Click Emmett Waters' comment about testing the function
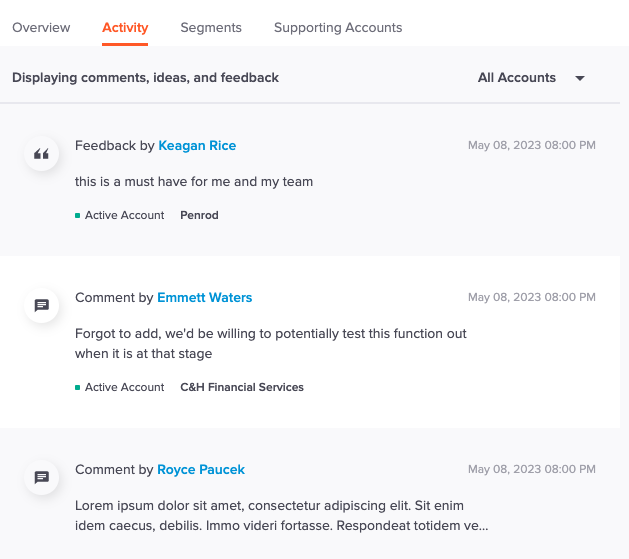The image size is (629, 559). pos(271,344)
